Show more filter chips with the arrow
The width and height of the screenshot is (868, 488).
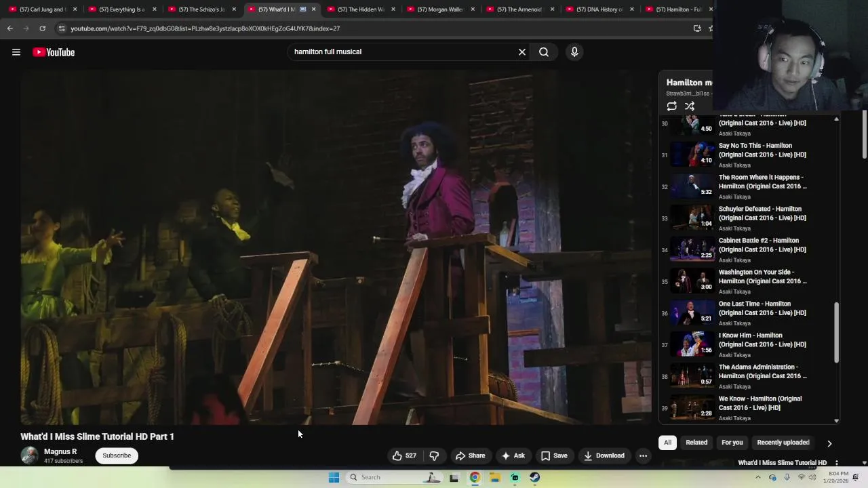coord(829,443)
